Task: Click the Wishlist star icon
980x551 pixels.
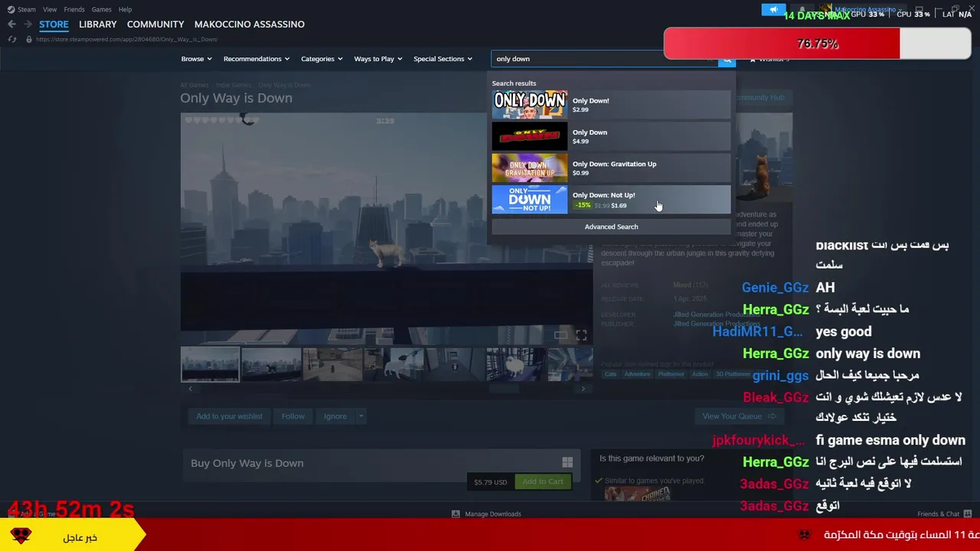Action: [753, 59]
